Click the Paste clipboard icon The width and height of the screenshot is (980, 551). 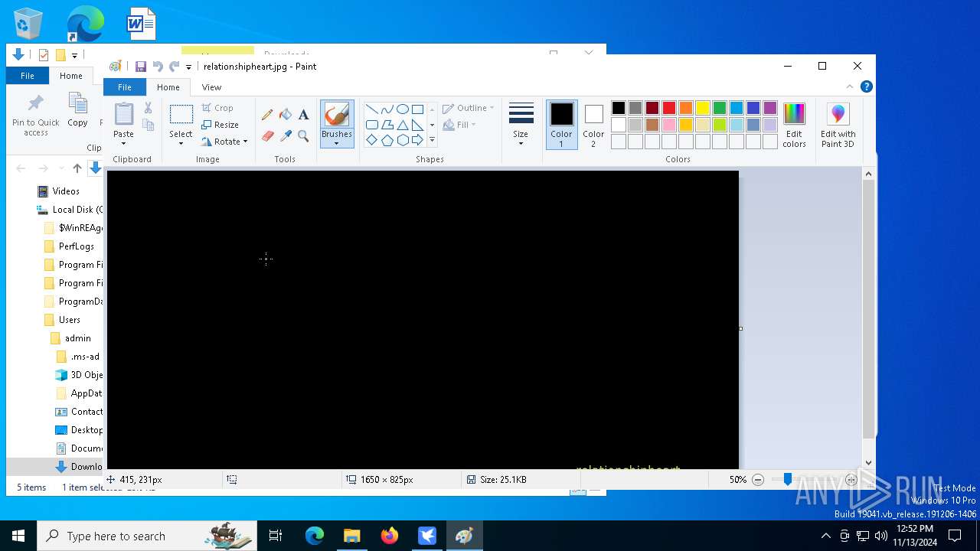coord(123,114)
